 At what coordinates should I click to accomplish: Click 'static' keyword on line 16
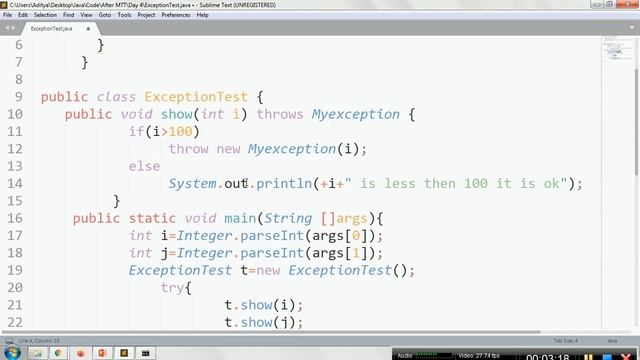point(152,218)
